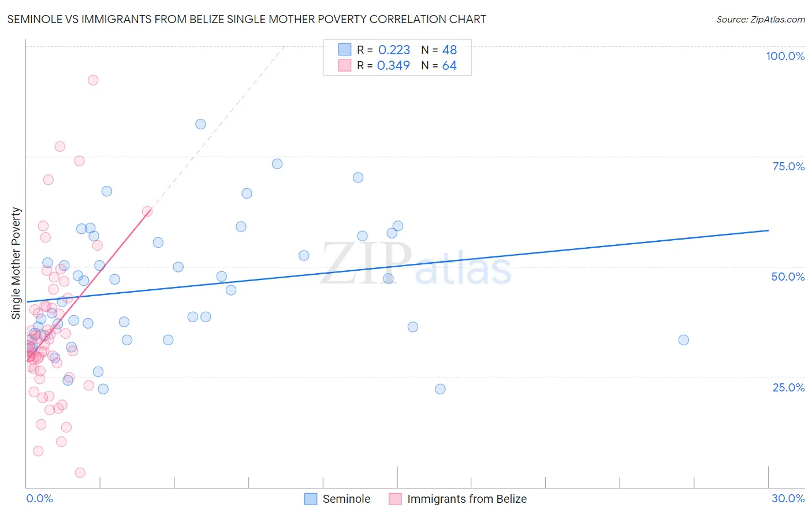
Task: Click the lowest pink point near the x-axis
Action: (80, 473)
